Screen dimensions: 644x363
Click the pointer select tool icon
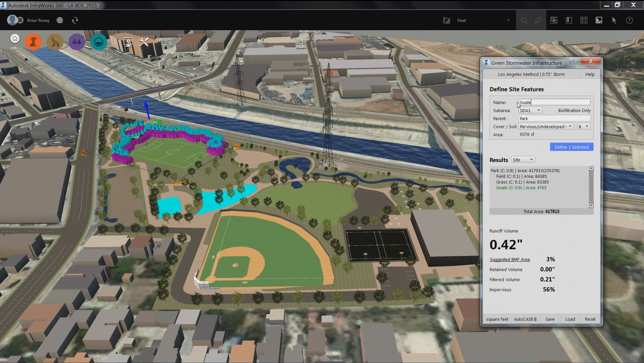[x=614, y=20]
